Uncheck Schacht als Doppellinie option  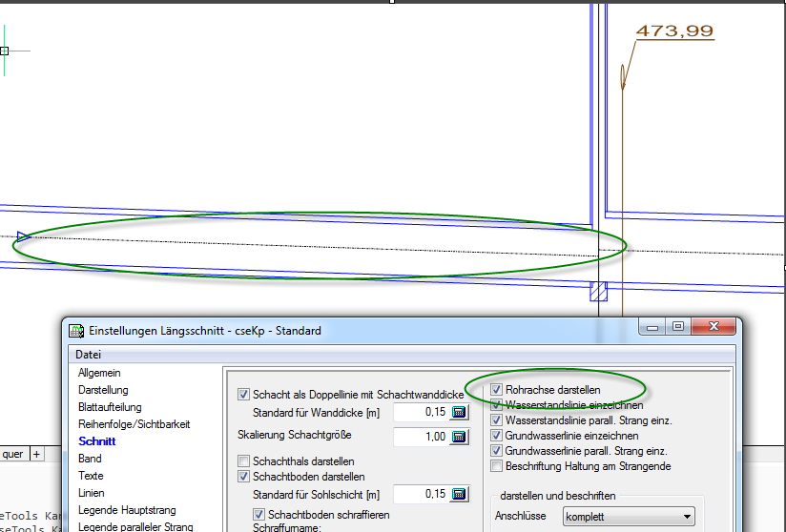(x=244, y=394)
